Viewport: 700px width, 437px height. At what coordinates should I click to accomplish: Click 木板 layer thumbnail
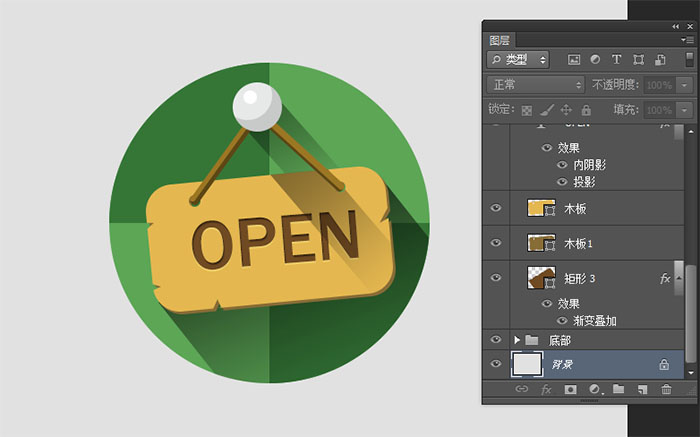[541, 208]
